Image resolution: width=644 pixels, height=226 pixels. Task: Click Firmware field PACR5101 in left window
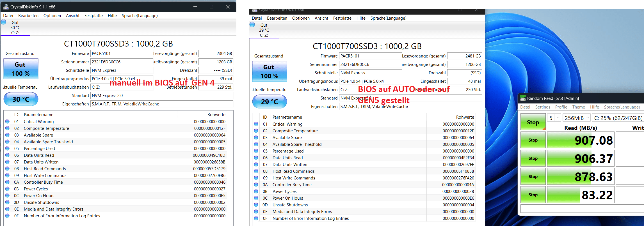click(x=122, y=54)
